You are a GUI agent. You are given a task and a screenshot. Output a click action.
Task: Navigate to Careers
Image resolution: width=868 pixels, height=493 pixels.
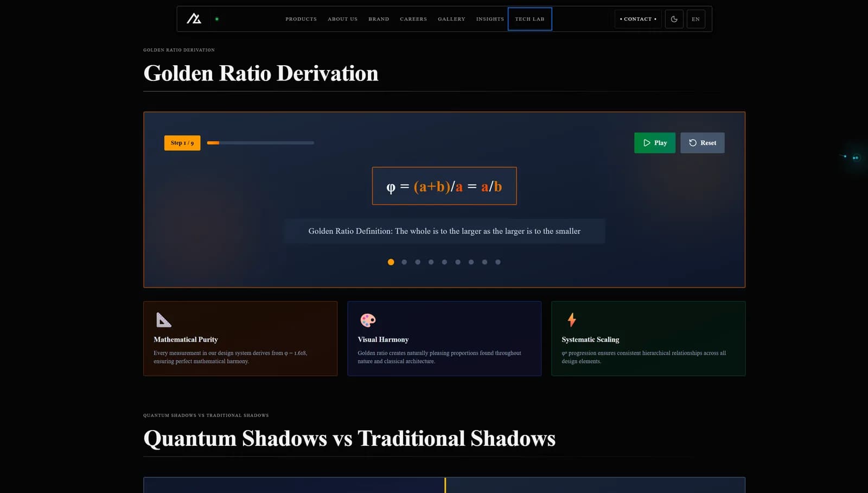coord(413,19)
